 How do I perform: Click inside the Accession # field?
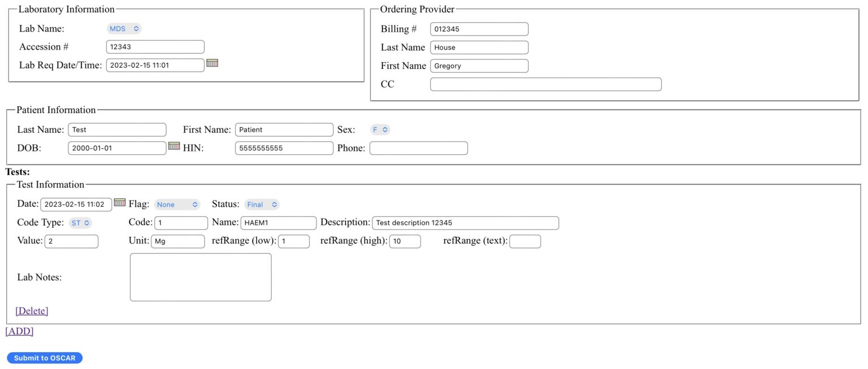[x=155, y=46]
